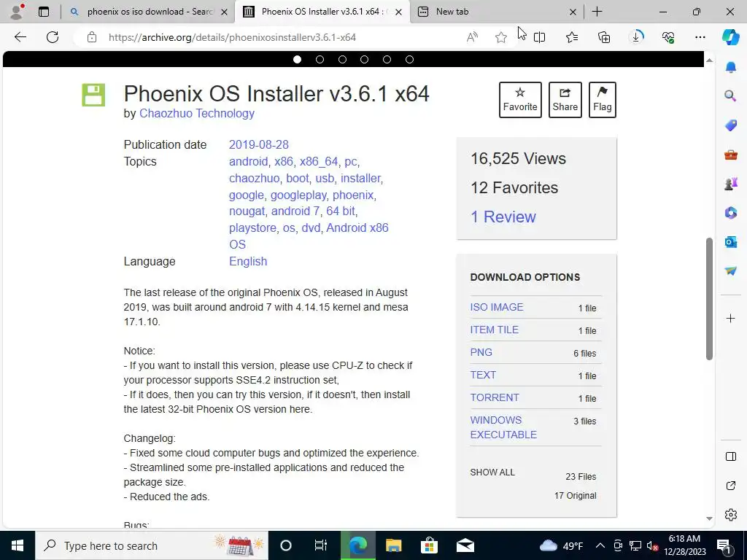
Task: Expand TEXT download option
Action: click(x=483, y=375)
